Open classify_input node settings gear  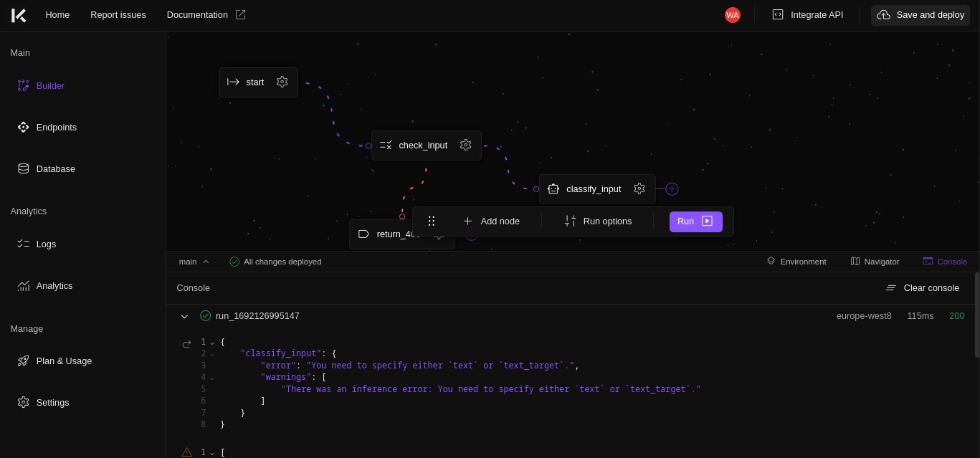tap(639, 189)
